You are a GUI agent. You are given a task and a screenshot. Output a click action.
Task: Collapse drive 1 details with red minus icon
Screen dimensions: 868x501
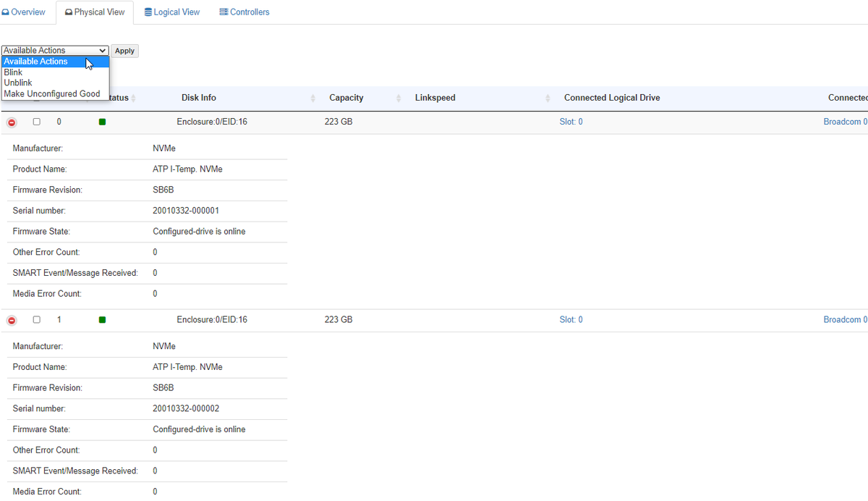tap(12, 320)
